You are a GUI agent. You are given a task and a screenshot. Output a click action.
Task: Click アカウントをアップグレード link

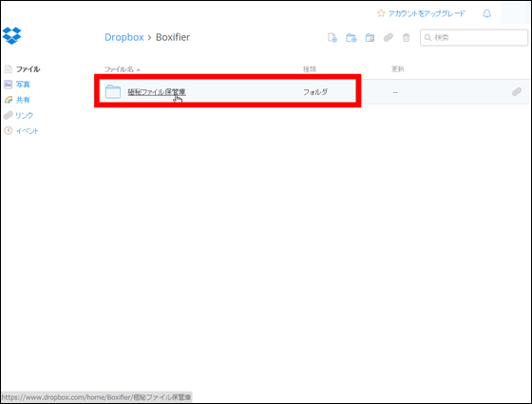(x=427, y=13)
